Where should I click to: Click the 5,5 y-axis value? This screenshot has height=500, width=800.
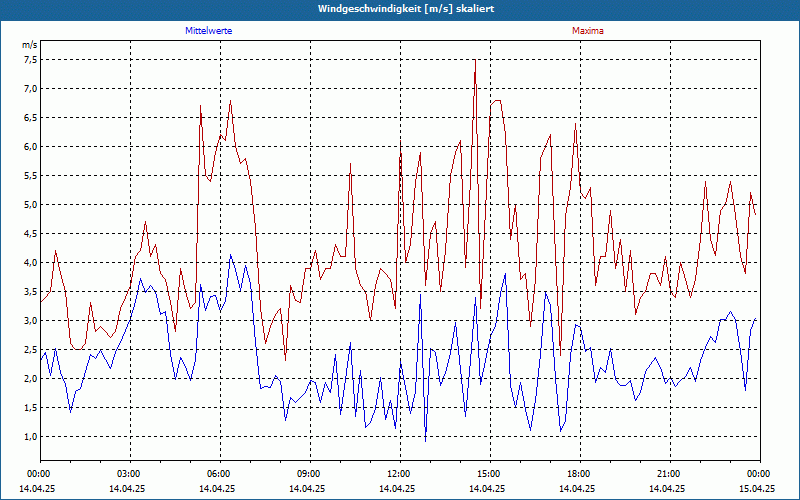(31, 176)
